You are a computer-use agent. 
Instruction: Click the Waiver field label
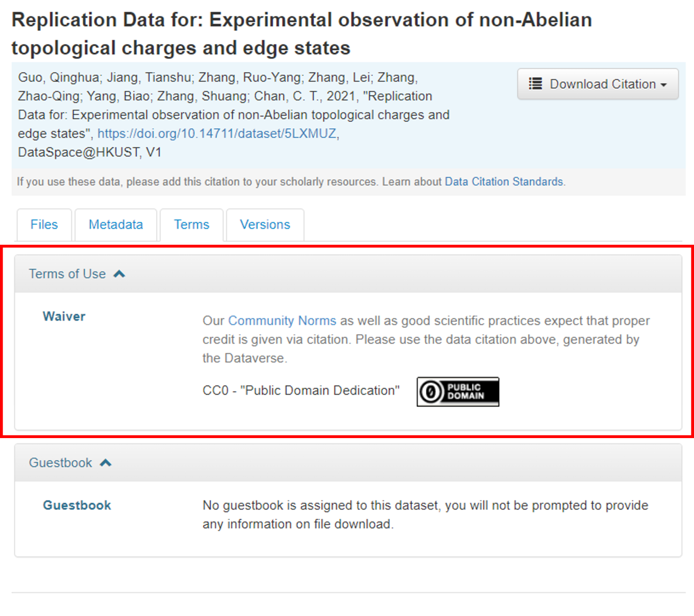click(x=64, y=316)
